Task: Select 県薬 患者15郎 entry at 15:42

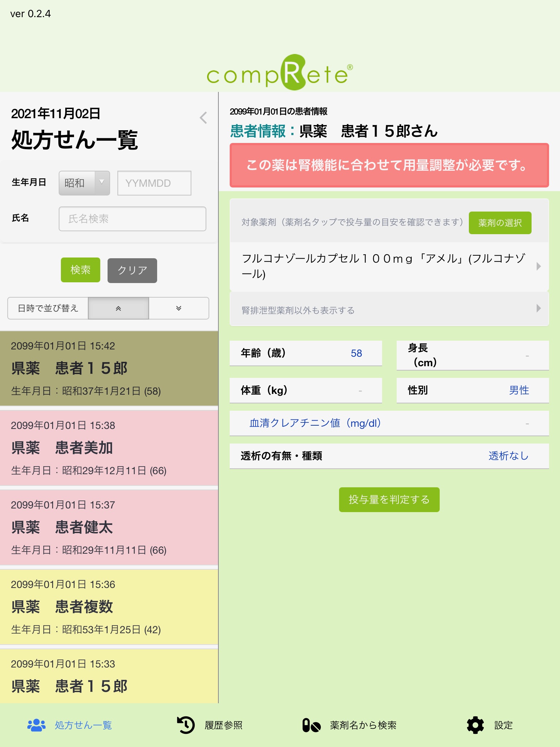Action: pos(109,368)
